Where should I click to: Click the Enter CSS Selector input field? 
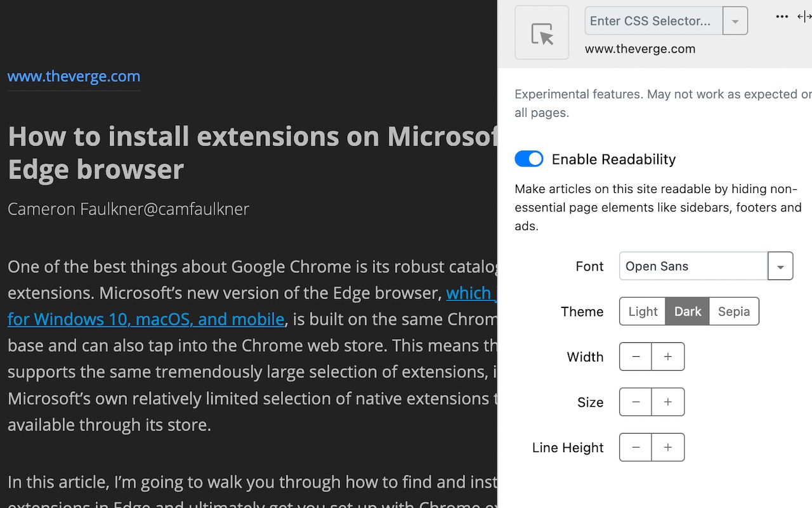653,21
